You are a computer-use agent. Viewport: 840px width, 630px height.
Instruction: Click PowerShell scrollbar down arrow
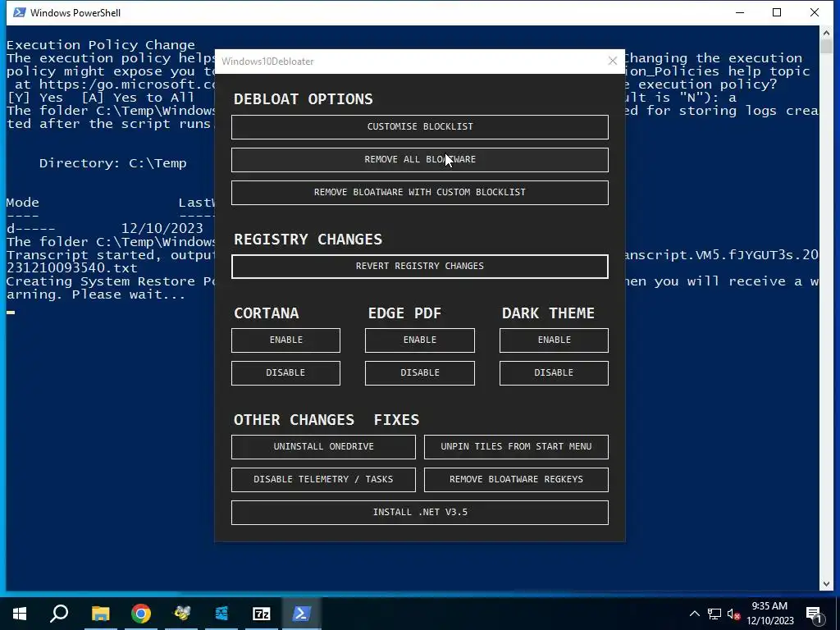[825, 584]
